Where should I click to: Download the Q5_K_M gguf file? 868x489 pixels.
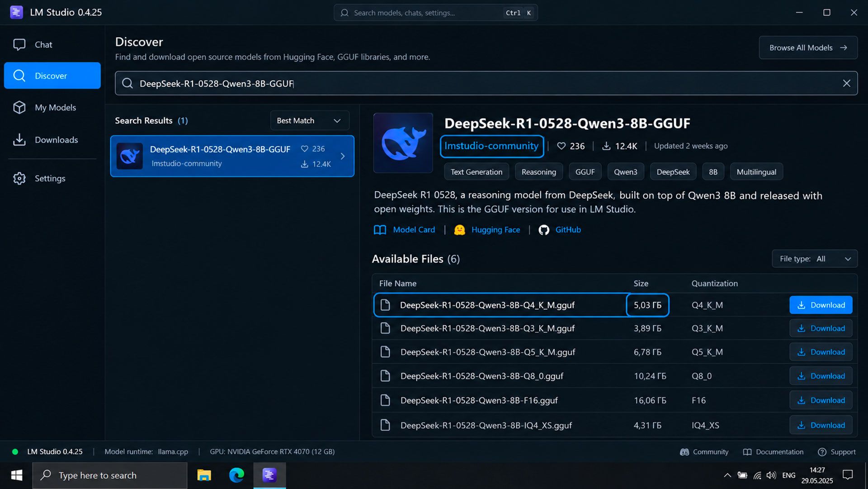tap(821, 352)
